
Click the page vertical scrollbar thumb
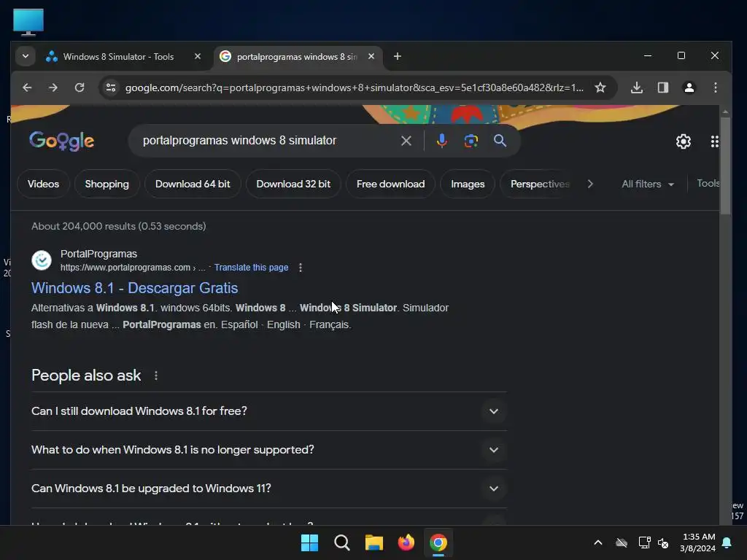725,166
